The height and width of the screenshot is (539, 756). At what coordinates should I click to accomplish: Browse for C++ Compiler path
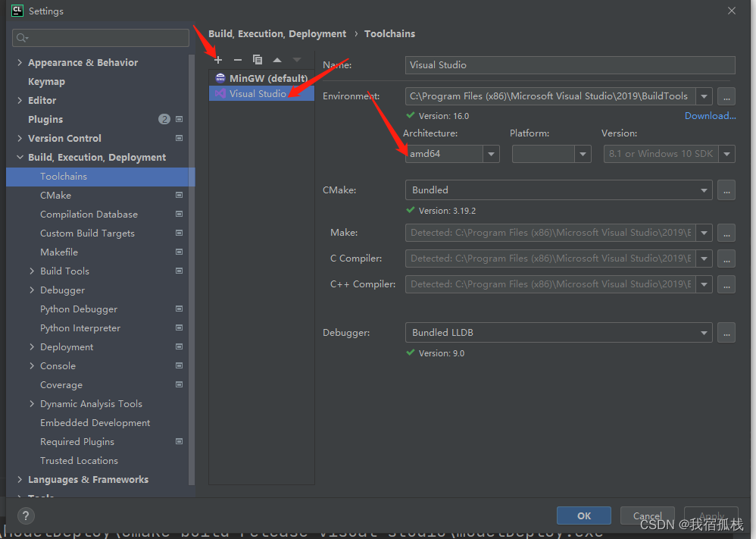726,285
